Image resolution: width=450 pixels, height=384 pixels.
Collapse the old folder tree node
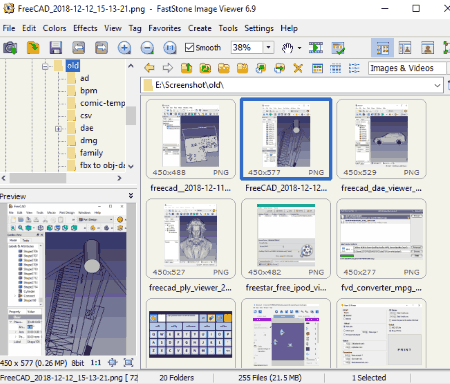coord(45,66)
